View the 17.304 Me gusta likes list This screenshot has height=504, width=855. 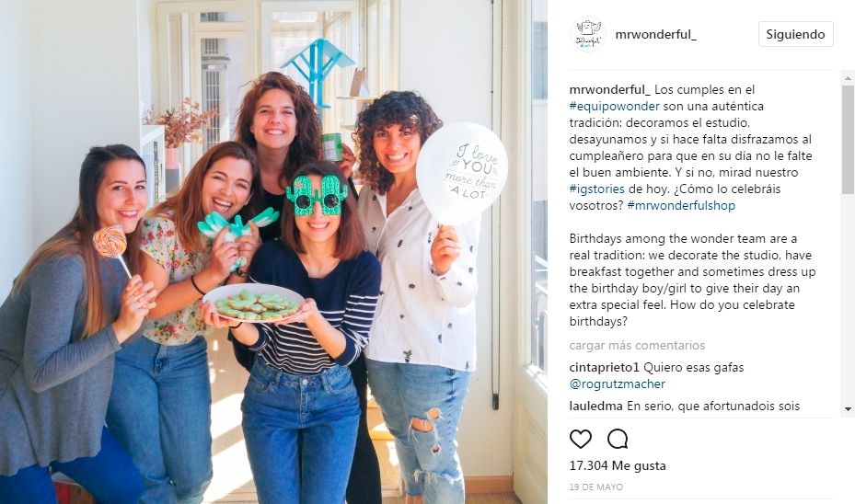pyautogui.click(x=618, y=466)
